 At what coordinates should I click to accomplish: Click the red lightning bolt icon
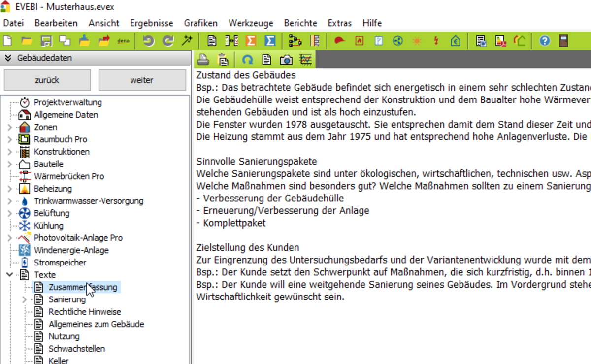pos(436,41)
